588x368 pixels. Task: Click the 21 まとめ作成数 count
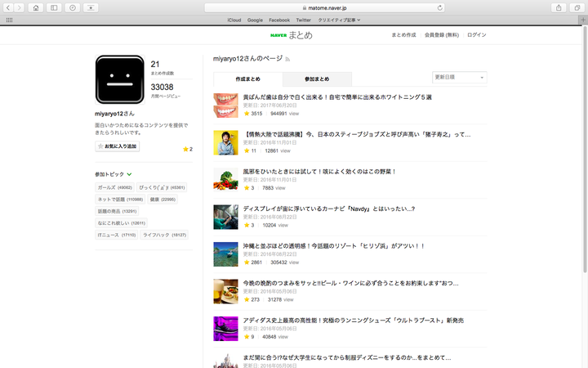(x=155, y=65)
